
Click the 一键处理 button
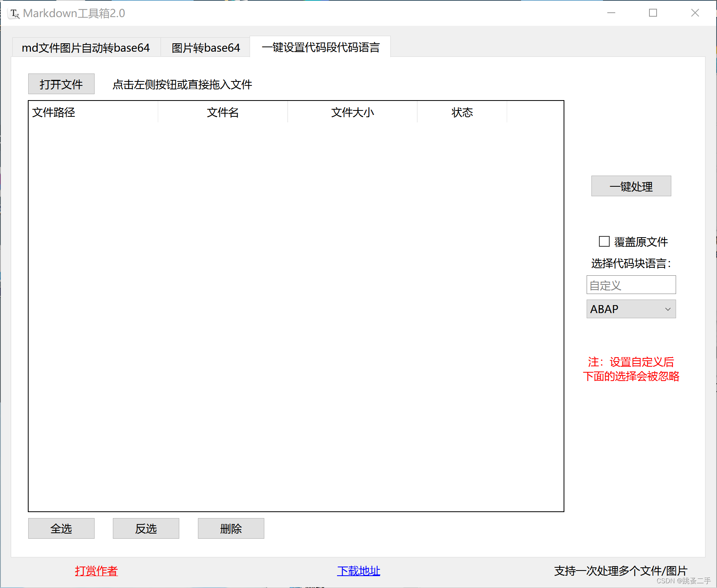631,186
